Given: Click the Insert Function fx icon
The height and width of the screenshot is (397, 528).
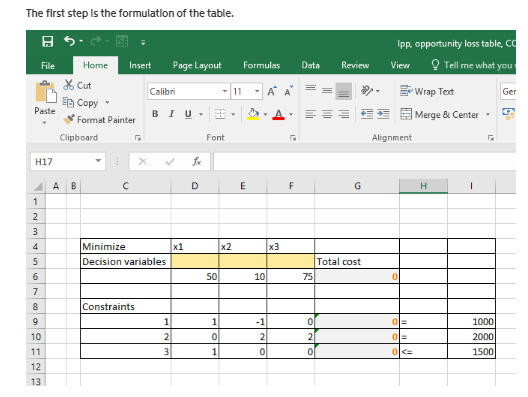Looking at the screenshot, I should point(196,162).
